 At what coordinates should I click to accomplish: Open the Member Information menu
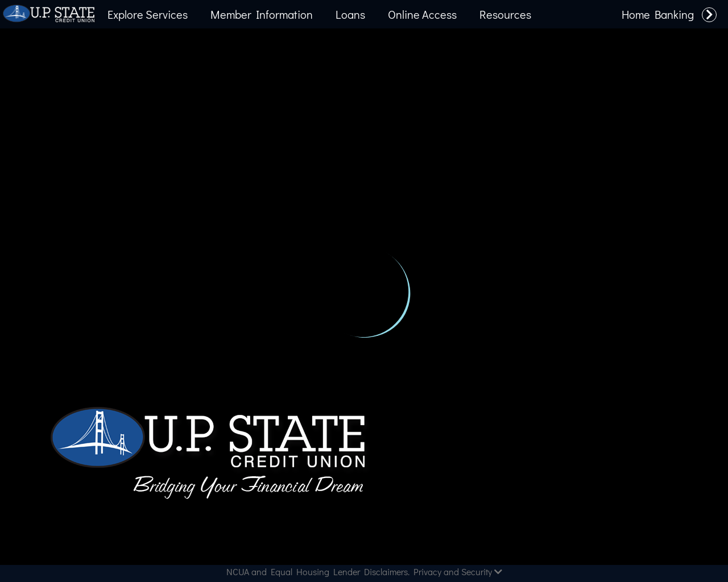(262, 15)
